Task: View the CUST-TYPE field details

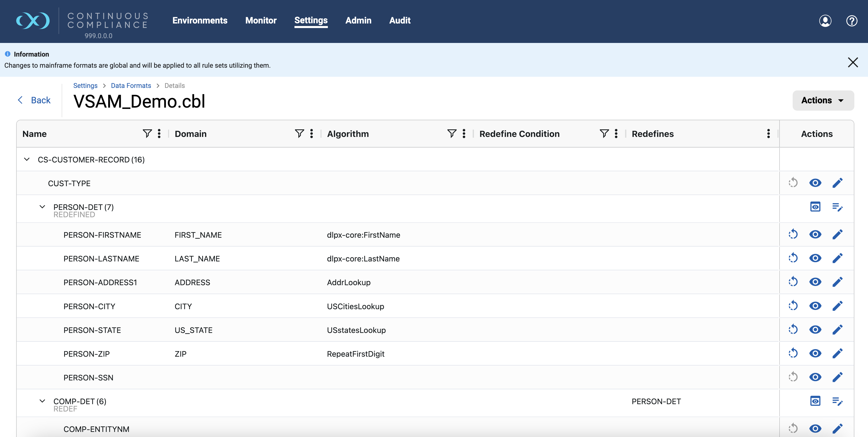Action: click(815, 183)
